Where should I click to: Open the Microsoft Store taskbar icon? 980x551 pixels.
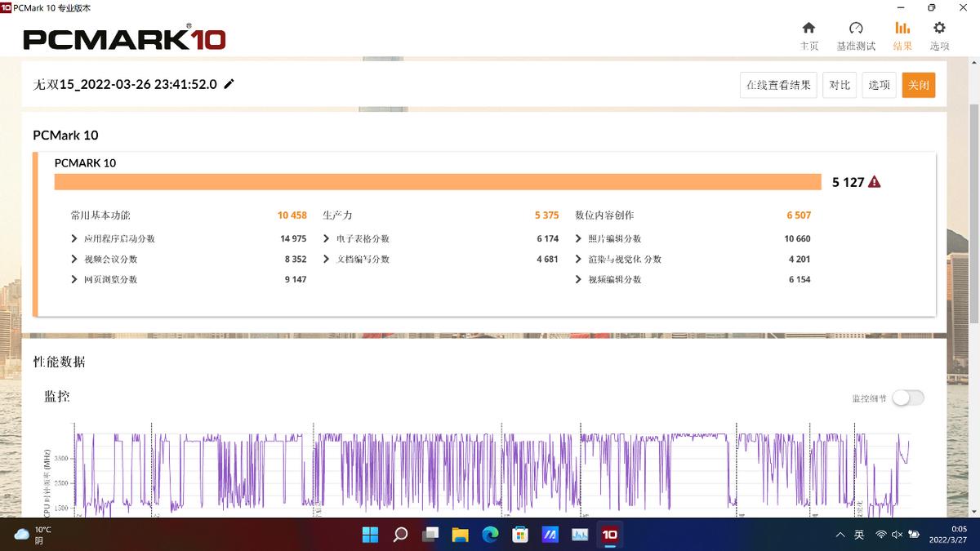tap(520, 535)
